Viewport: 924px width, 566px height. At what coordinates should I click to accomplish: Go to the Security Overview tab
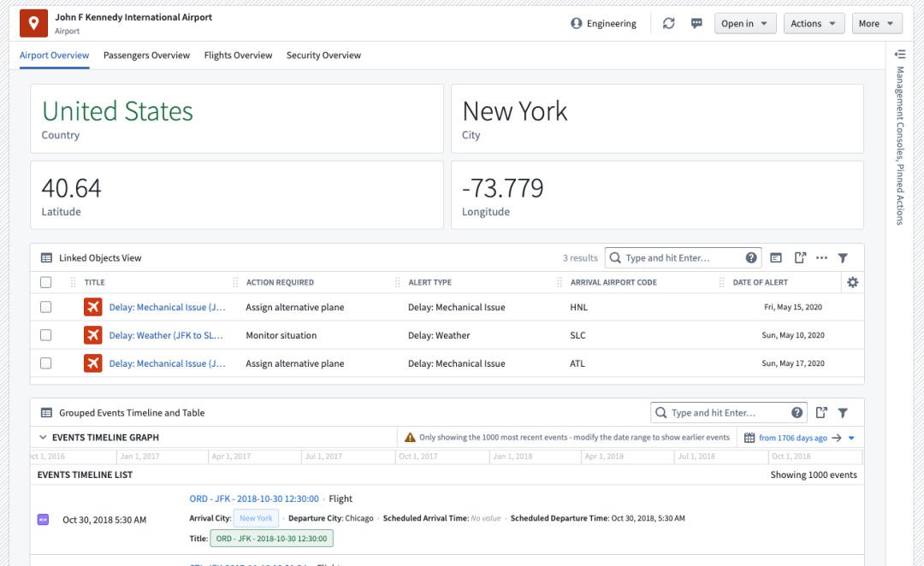323,56
